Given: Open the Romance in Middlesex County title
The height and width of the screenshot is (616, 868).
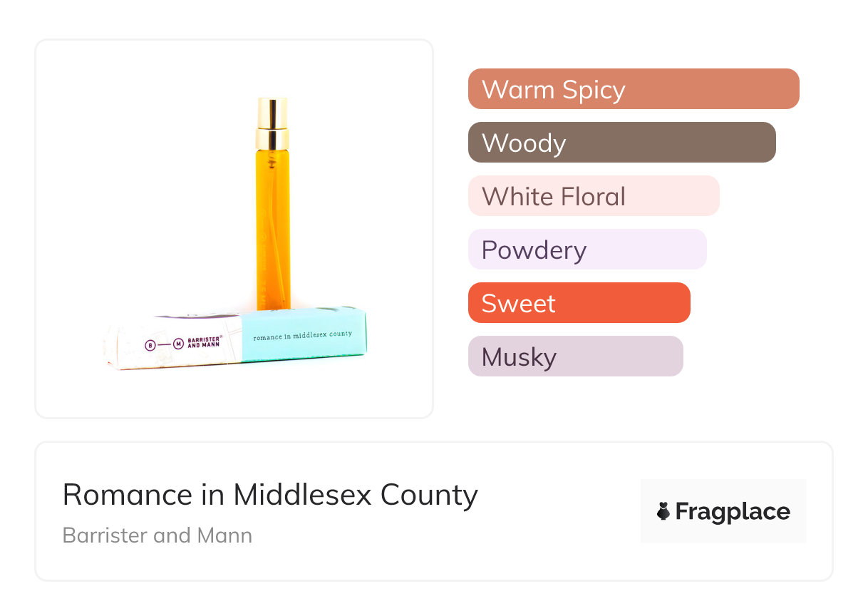Looking at the screenshot, I should (270, 494).
